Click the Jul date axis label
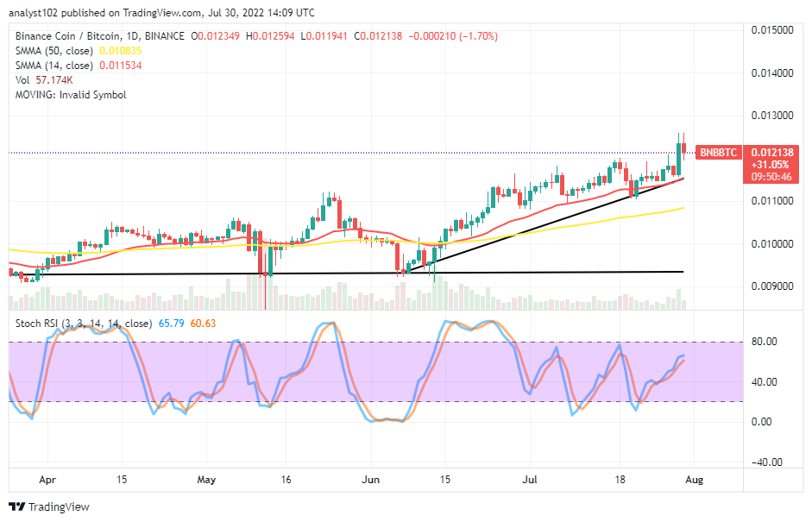 click(x=529, y=480)
